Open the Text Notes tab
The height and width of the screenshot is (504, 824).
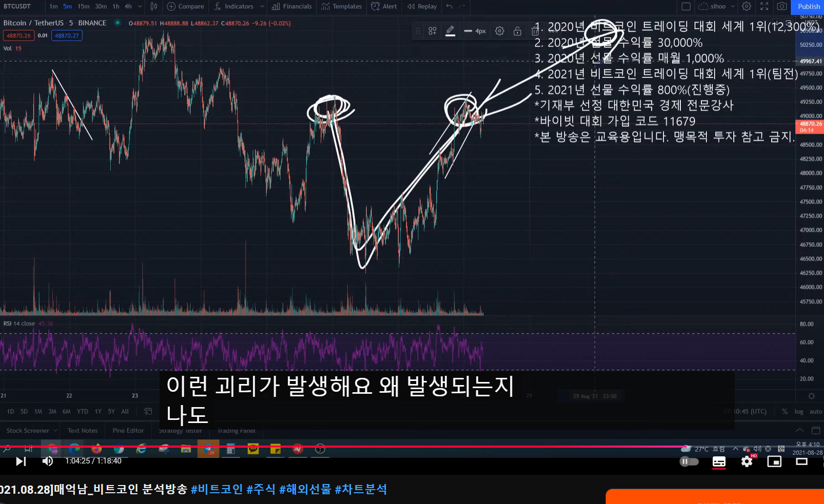pos(83,431)
